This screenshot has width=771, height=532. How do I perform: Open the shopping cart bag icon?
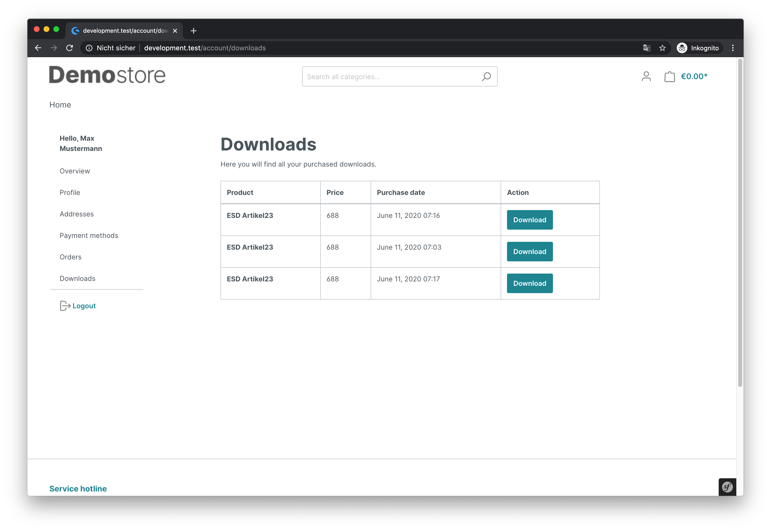pyautogui.click(x=669, y=76)
